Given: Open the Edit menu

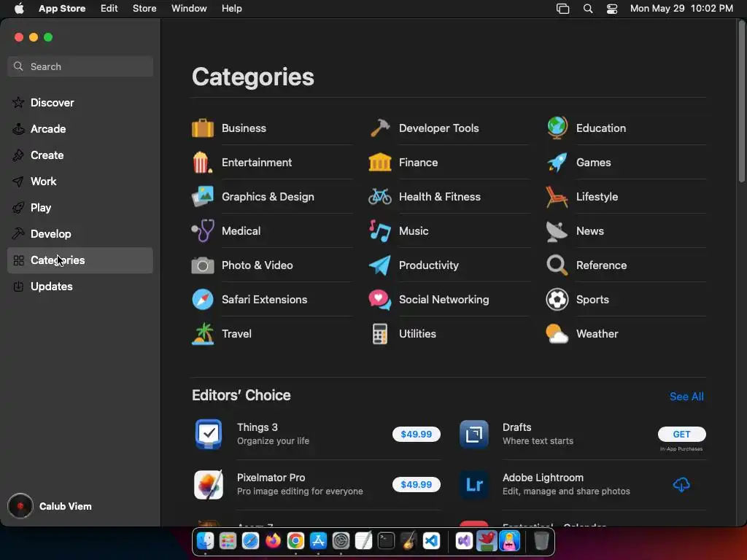Looking at the screenshot, I should point(109,8).
